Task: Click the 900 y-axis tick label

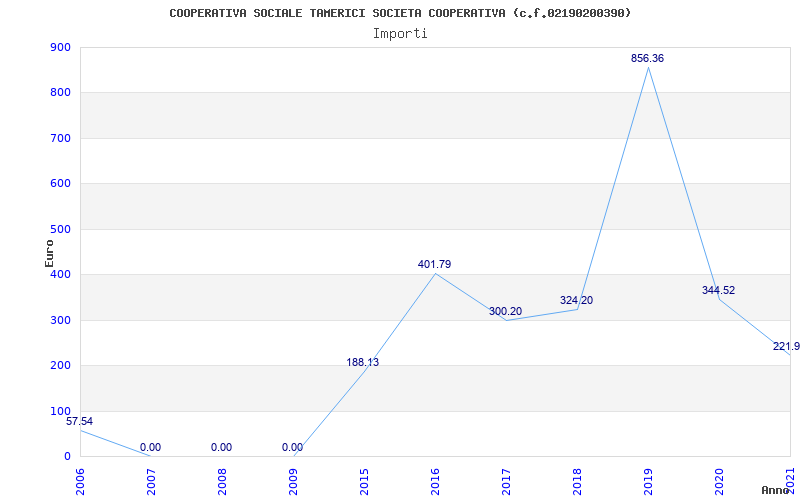Action: coord(61,47)
